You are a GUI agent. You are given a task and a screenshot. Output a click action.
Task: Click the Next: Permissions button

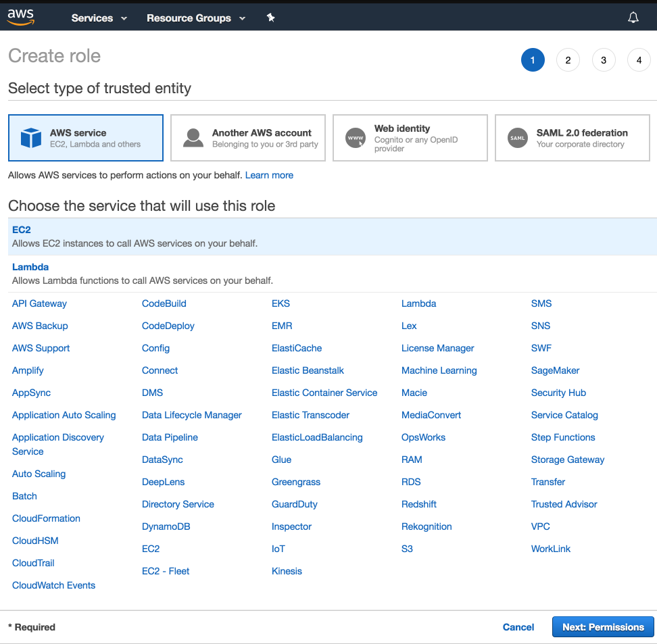(603, 627)
